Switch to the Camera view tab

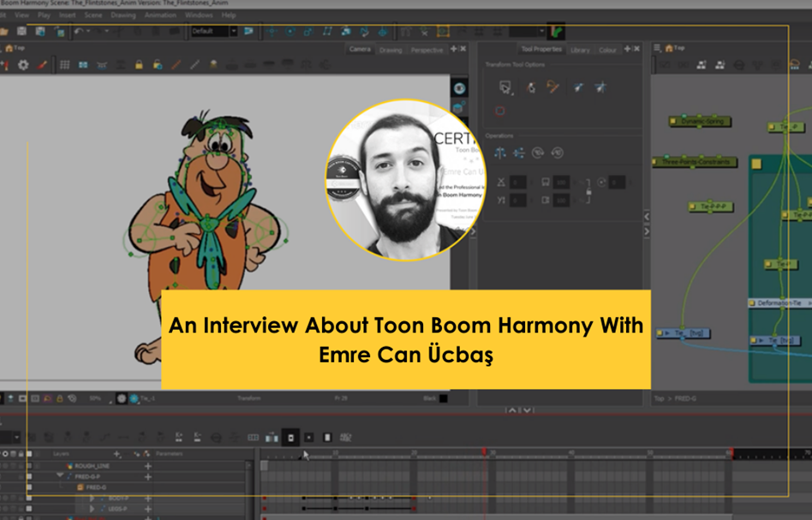360,49
